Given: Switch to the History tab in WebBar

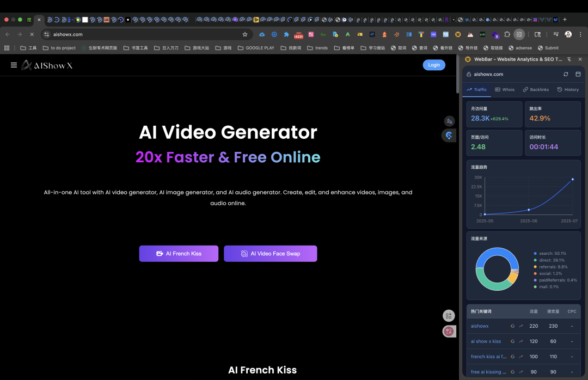Looking at the screenshot, I should (568, 90).
